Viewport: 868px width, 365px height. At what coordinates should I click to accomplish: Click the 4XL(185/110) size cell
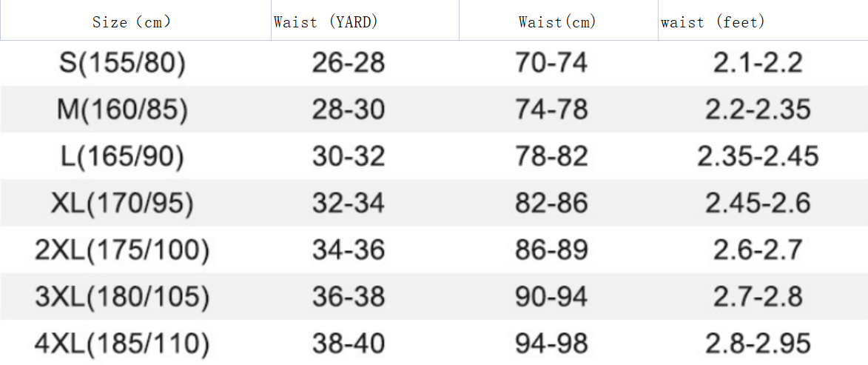pyautogui.click(x=122, y=344)
